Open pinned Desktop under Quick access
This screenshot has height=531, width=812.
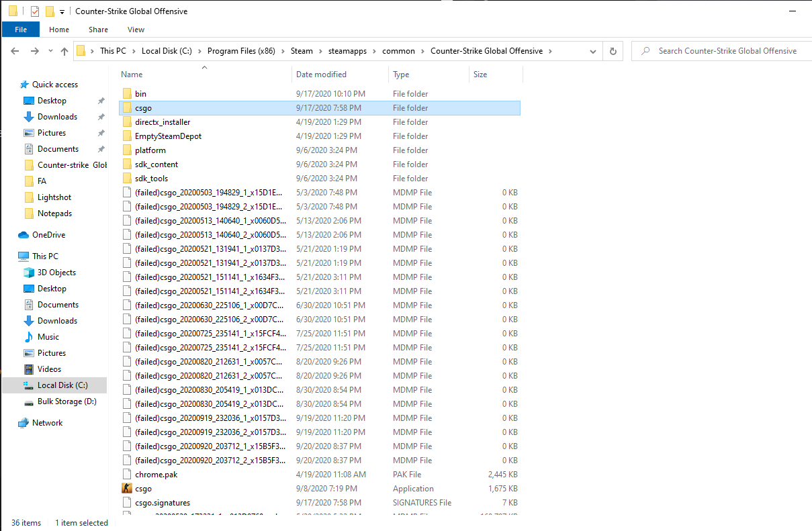52,101
